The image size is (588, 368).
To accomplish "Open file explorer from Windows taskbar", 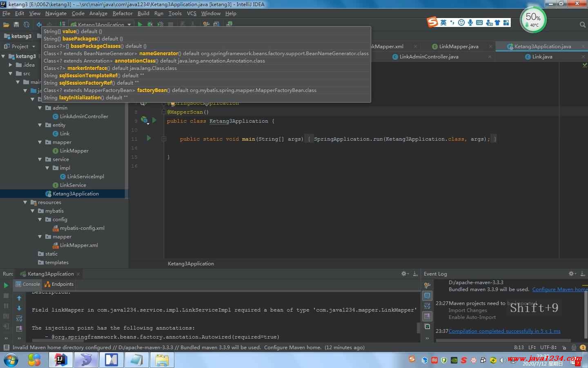I will pos(162,360).
